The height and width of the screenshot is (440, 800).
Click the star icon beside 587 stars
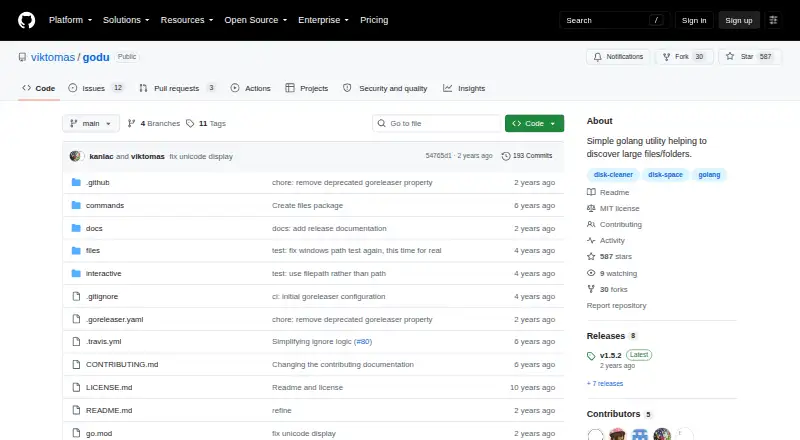pos(591,256)
